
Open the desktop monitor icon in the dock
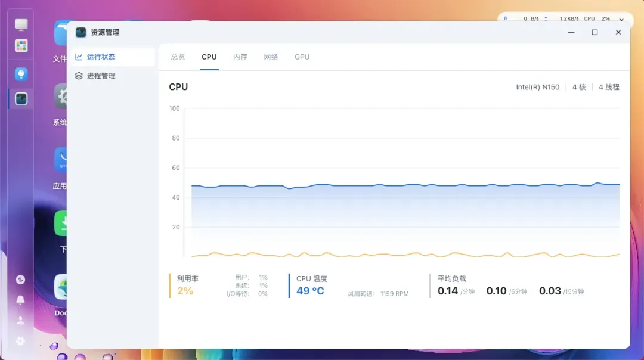pos(21,24)
